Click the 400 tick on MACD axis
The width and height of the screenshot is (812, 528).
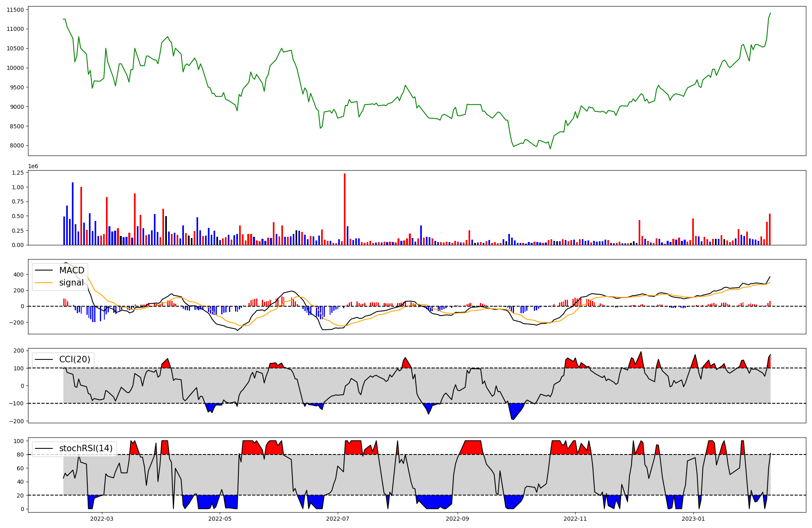click(19, 275)
